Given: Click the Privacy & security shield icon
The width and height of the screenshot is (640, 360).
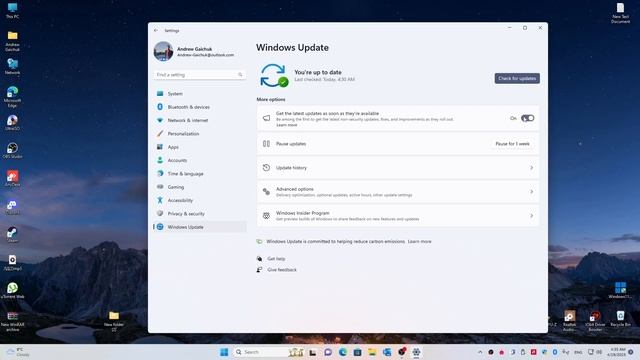Looking at the screenshot, I should tap(160, 213).
